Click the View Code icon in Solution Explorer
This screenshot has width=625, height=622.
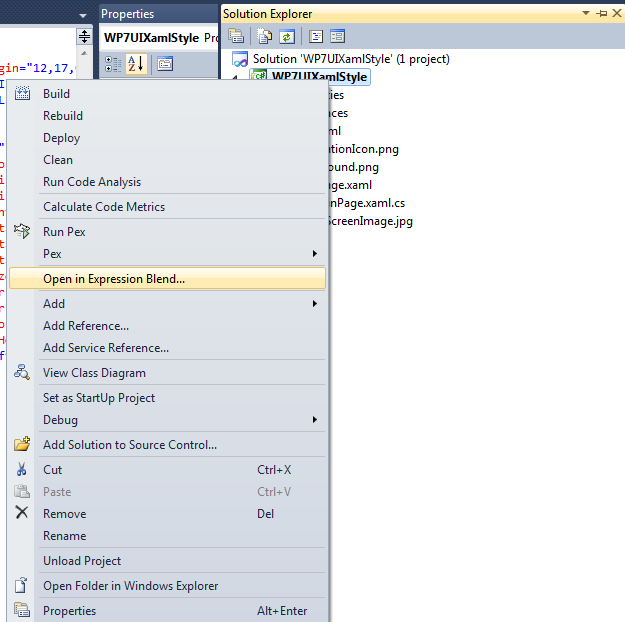click(316, 36)
